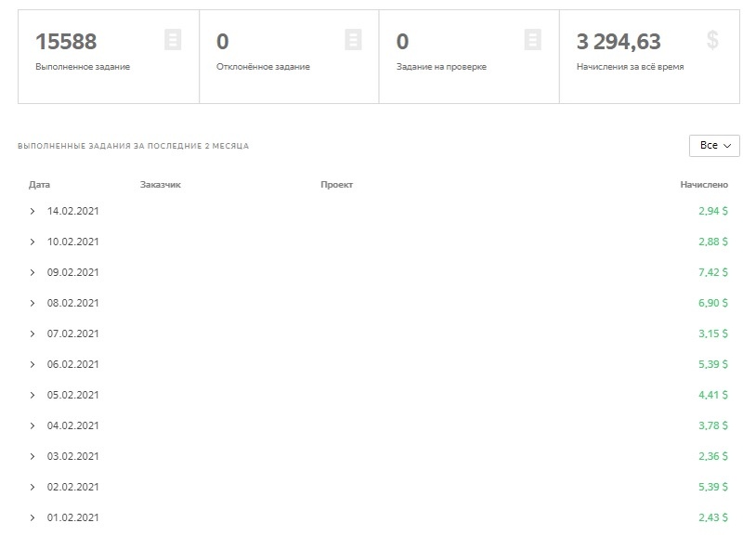Click the document icon in the rejected tasks card
756x536 pixels.
[353, 40]
